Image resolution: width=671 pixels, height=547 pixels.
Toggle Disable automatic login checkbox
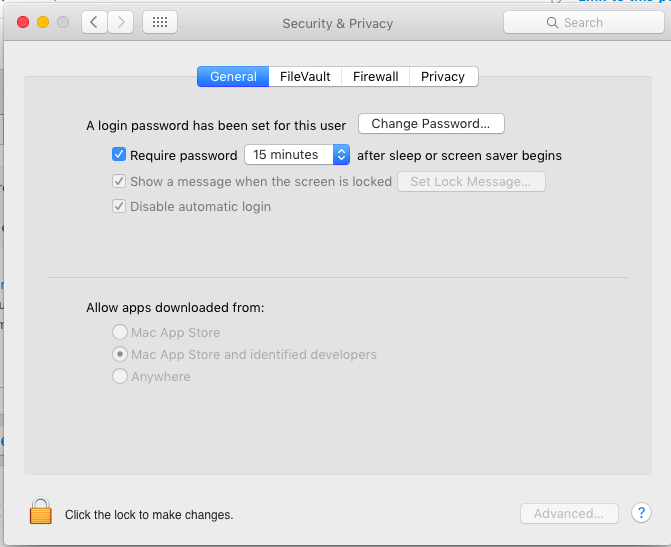pos(119,207)
